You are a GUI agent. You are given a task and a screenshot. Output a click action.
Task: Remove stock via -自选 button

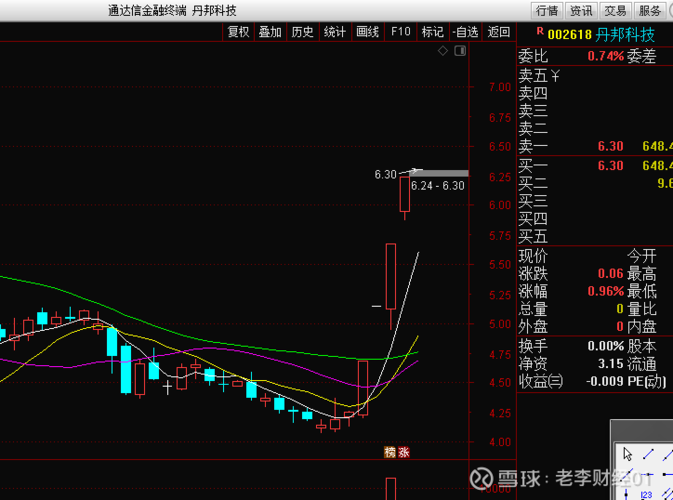coord(465,32)
